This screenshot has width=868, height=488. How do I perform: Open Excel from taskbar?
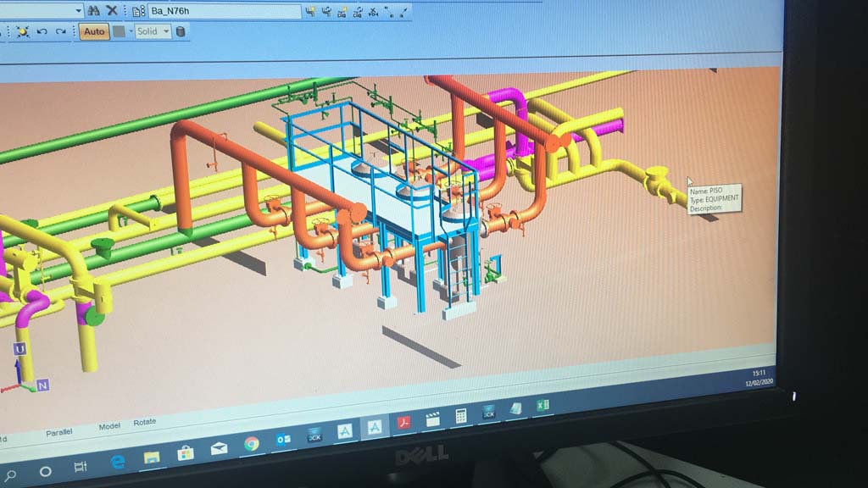coord(542,406)
